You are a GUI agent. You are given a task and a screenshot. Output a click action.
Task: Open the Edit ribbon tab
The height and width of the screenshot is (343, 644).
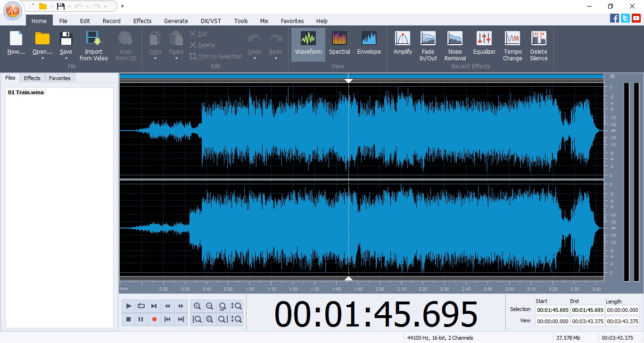85,21
